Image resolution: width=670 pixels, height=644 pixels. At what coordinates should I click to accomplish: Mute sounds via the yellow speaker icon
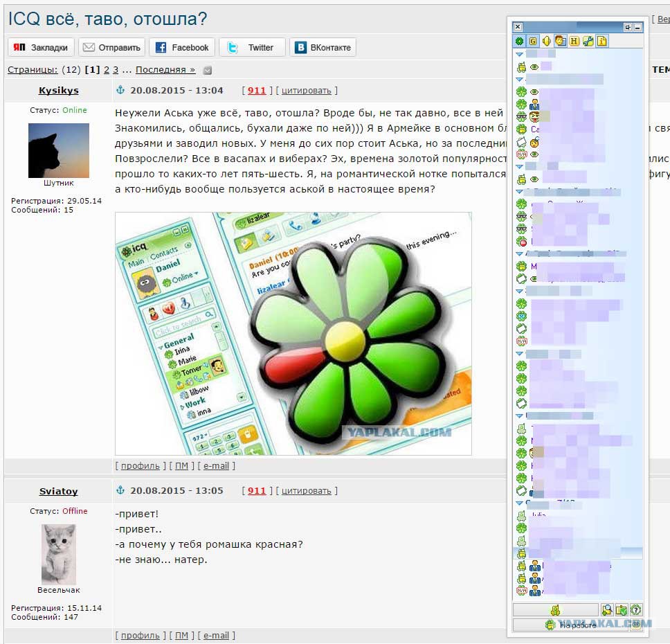point(546,41)
